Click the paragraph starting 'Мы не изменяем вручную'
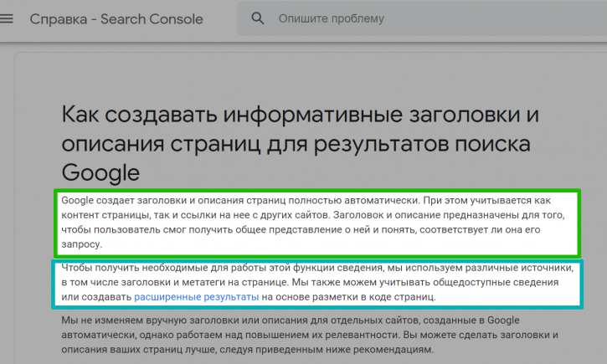 pyautogui.click(x=310, y=335)
